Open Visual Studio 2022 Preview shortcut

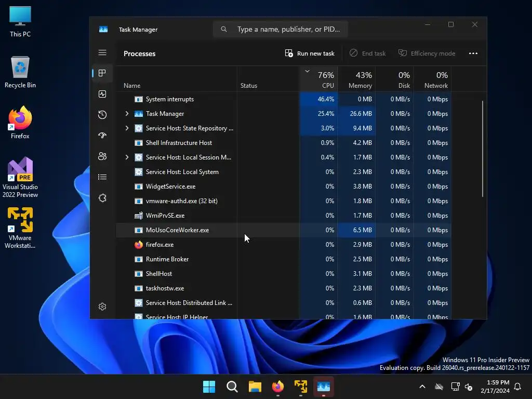[x=20, y=178]
